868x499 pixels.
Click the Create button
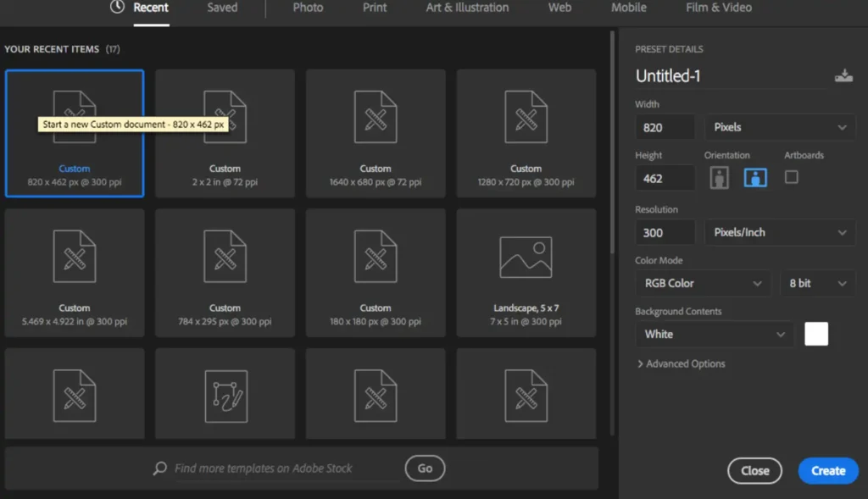click(828, 471)
